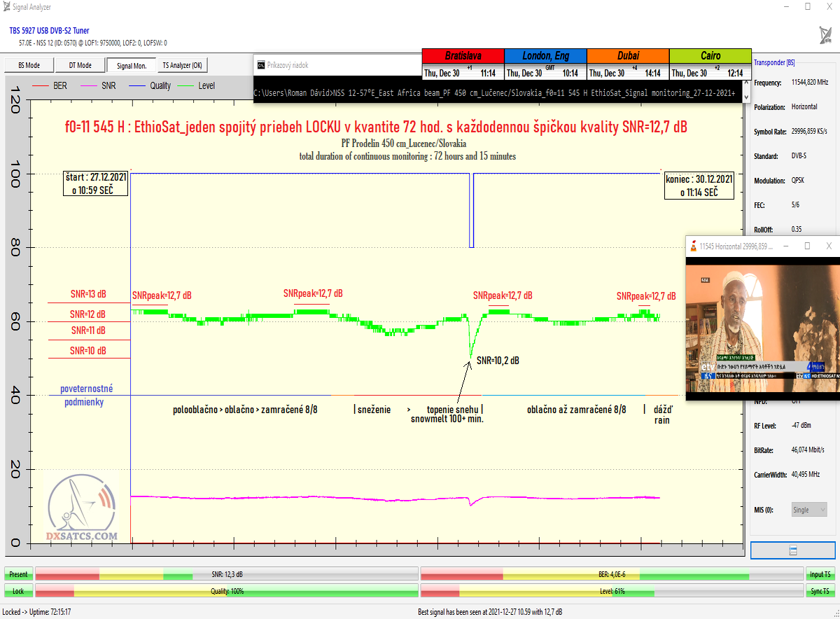Toggle the Lock status indicator
Viewport: 840px width, 619px height.
click(x=18, y=591)
